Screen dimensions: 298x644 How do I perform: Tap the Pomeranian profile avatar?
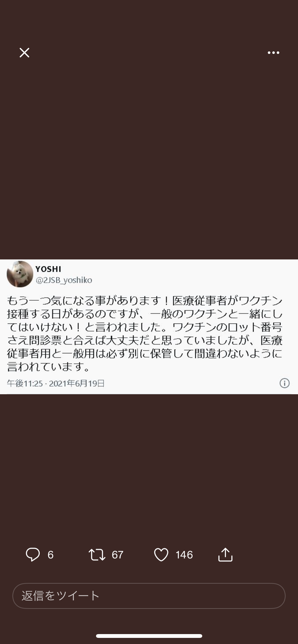[x=20, y=274]
